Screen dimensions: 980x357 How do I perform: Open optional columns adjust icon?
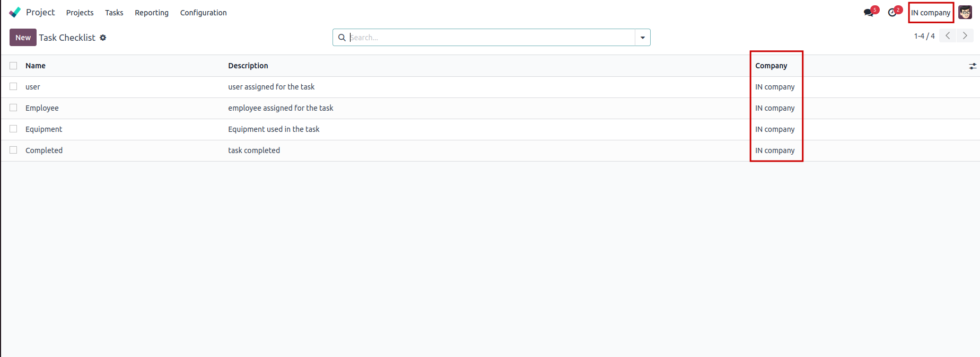973,66
